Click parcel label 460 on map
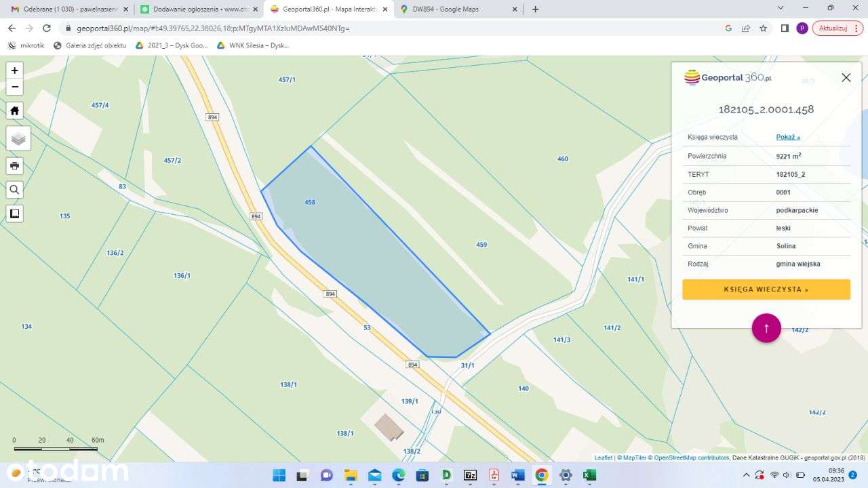The width and height of the screenshot is (868, 488). (563, 159)
